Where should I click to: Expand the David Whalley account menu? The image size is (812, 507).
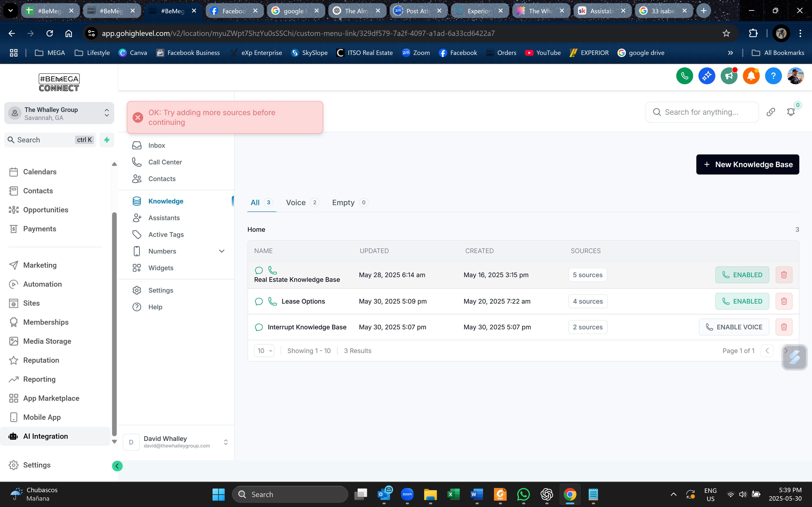(x=226, y=442)
